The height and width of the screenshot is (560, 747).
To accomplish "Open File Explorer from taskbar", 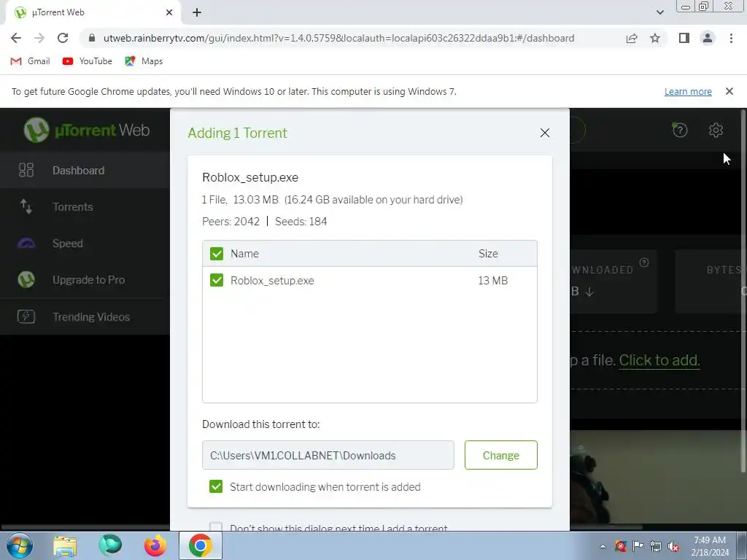I will 65,545.
